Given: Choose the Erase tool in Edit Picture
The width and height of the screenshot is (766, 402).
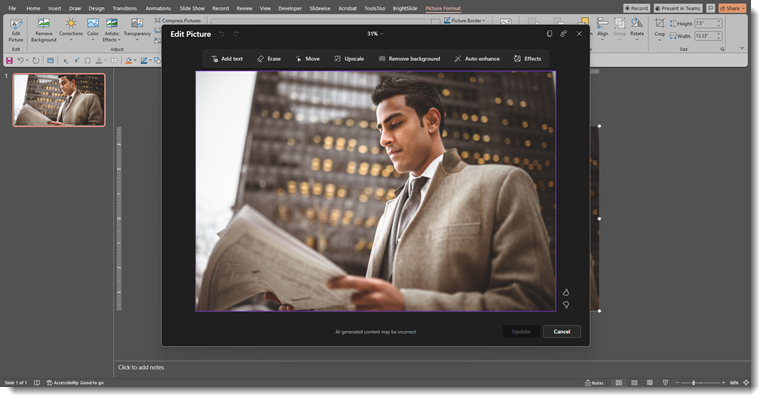Looking at the screenshot, I should [269, 59].
